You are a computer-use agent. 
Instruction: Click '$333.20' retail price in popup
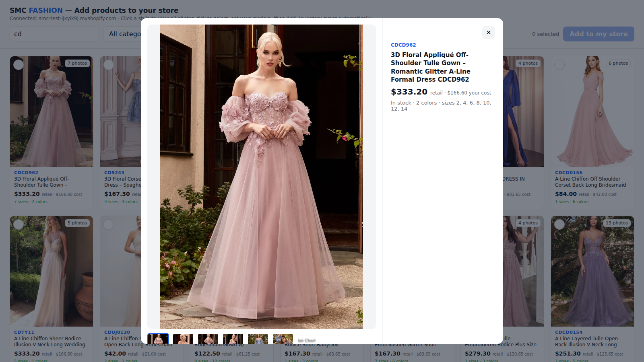[409, 92]
